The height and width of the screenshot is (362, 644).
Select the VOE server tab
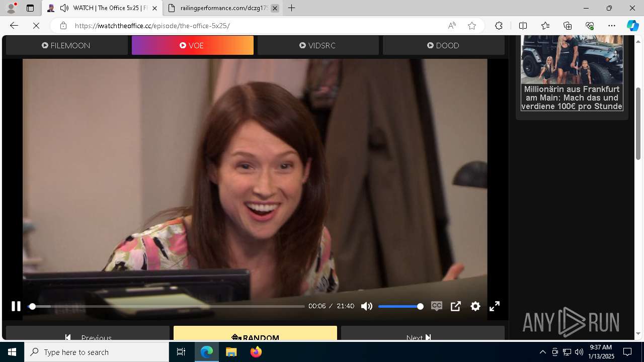(x=192, y=45)
